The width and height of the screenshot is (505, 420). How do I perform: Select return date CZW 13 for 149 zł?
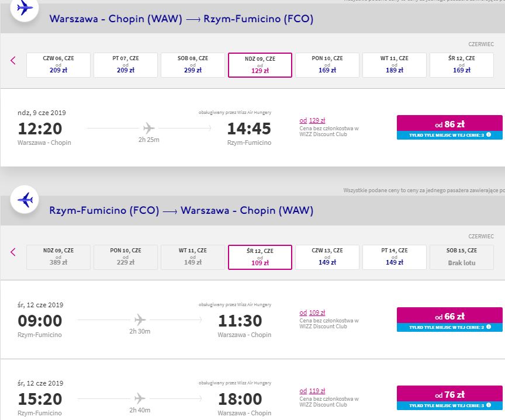[x=327, y=257]
